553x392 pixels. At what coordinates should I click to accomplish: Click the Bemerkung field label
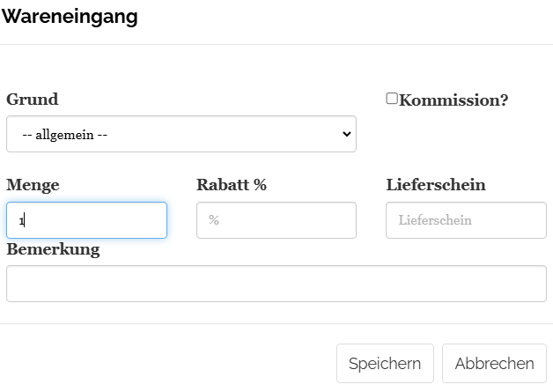click(53, 249)
